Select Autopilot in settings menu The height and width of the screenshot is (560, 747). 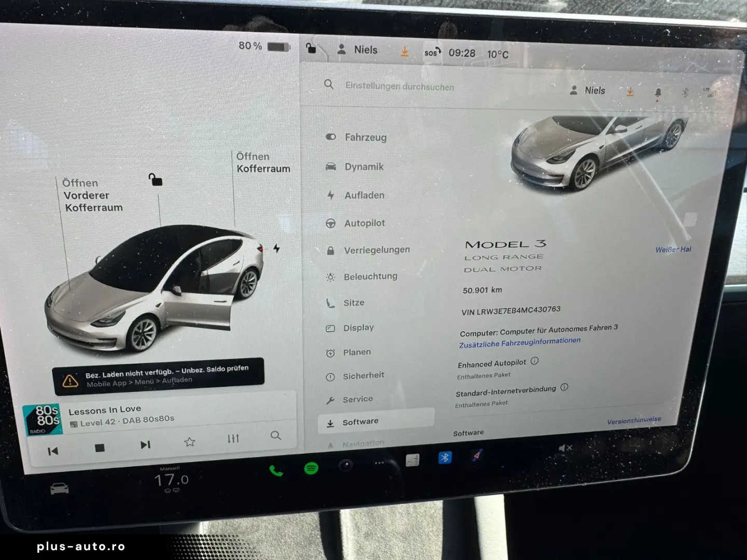364,223
